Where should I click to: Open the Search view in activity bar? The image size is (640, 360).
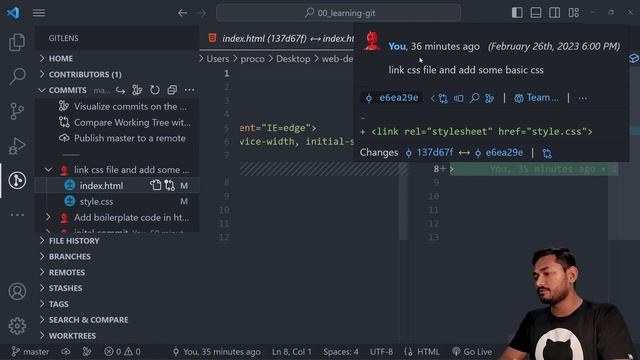pyautogui.click(x=17, y=76)
